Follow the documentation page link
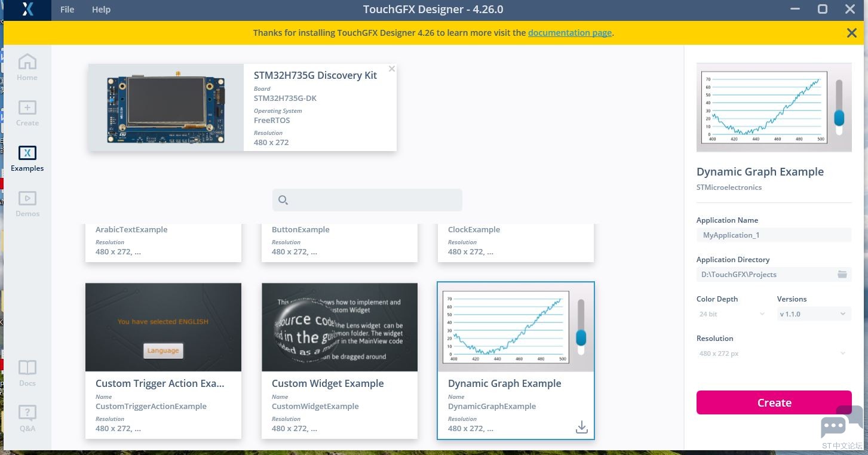 pos(569,33)
